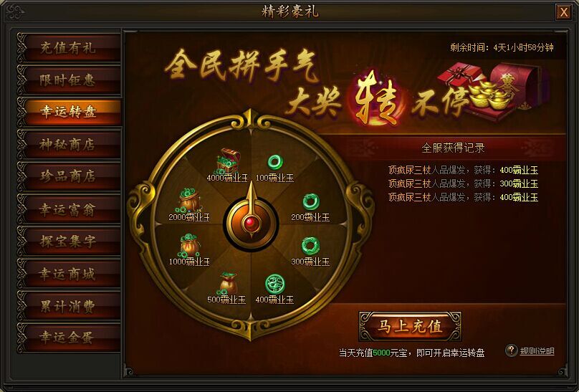Click the 400霸业玉 jade disc icon

[274, 284]
